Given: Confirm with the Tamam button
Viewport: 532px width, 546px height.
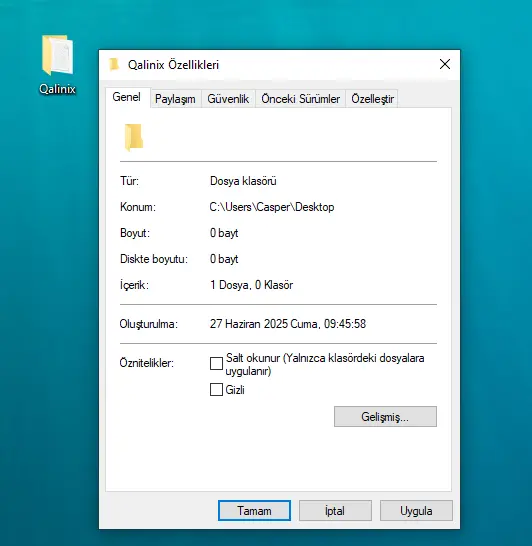Looking at the screenshot, I should 254,511.
